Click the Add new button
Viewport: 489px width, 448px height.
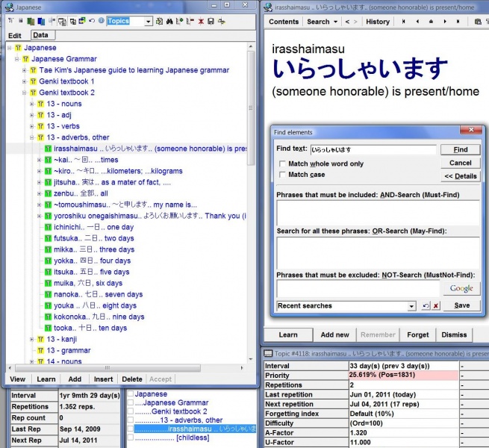[x=334, y=335]
